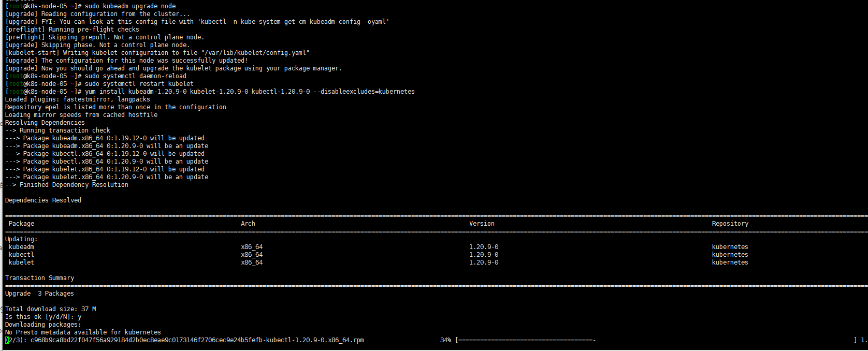Click the 'kubelet.x86_64 0:1.19.12-0 will be updated' line
The image size is (868, 351).
tap(105, 169)
